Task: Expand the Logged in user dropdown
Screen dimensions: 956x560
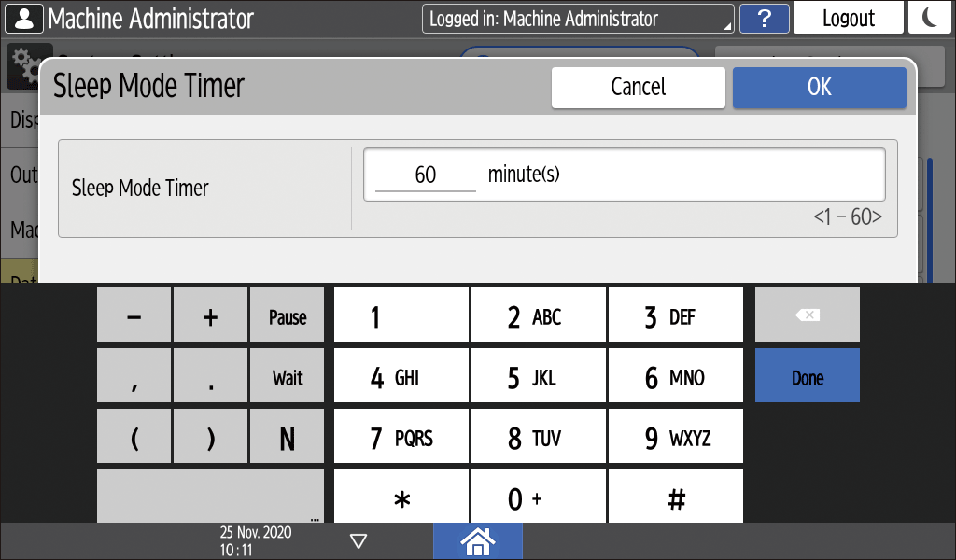Action: pyautogui.click(x=578, y=19)
